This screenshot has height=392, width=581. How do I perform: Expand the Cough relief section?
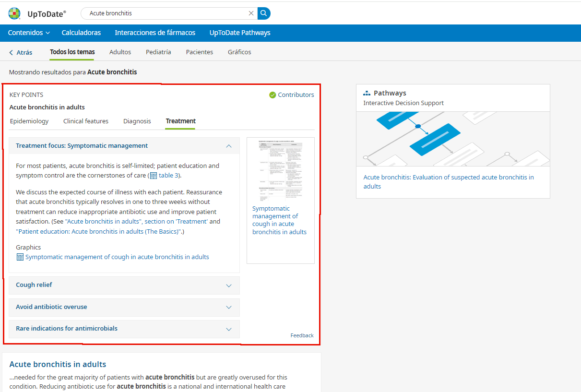pyautogui.click(x=229, y=285)
